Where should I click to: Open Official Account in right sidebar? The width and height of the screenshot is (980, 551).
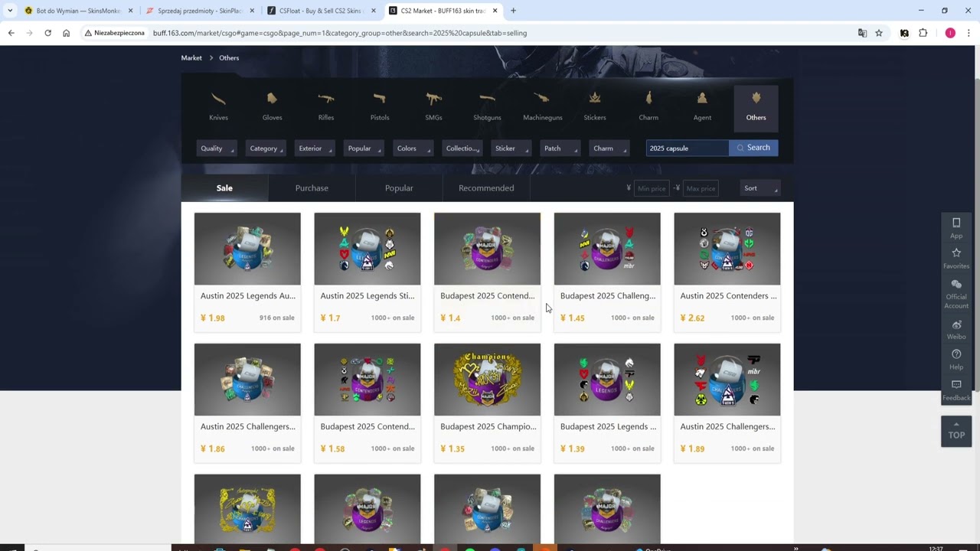pyautogui.click(x=956, y=294)
